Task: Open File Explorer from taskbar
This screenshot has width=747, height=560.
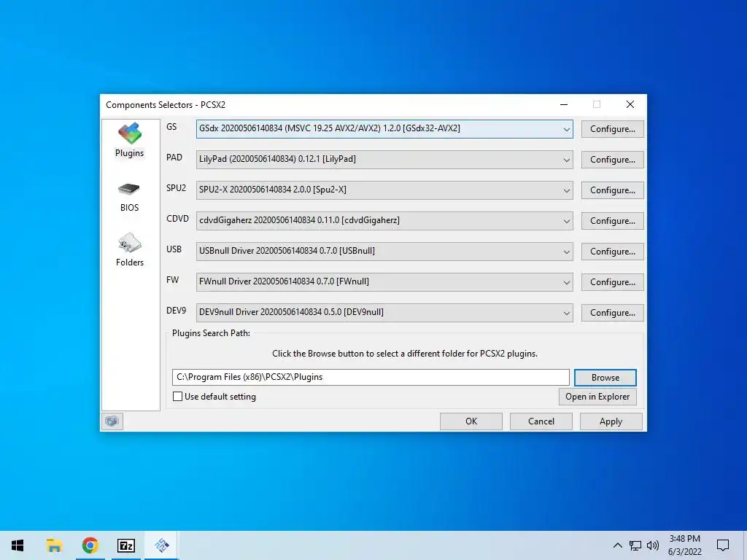Action: point(54,545)
